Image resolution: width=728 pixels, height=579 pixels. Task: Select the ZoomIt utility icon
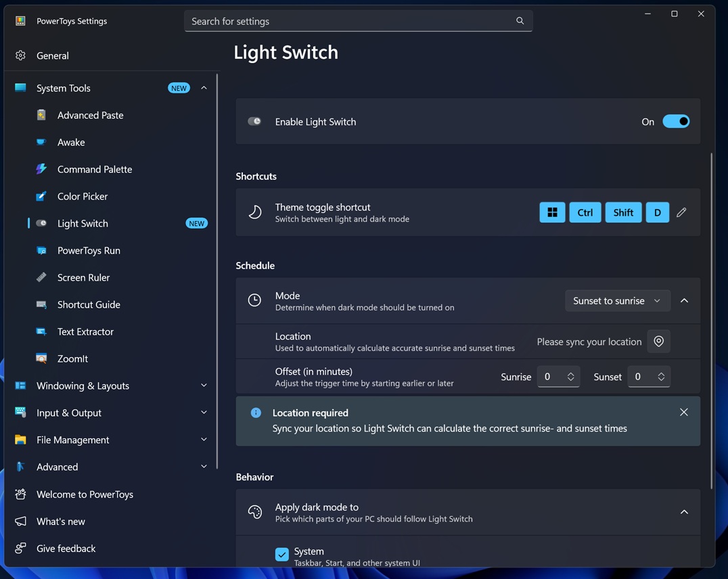pos(41,358)
